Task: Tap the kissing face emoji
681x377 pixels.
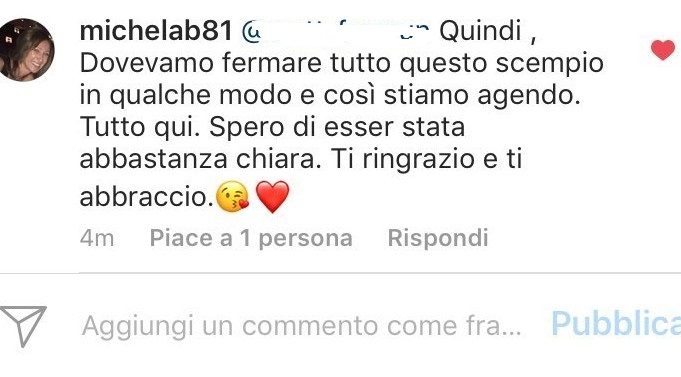Action: pos(232,196)
